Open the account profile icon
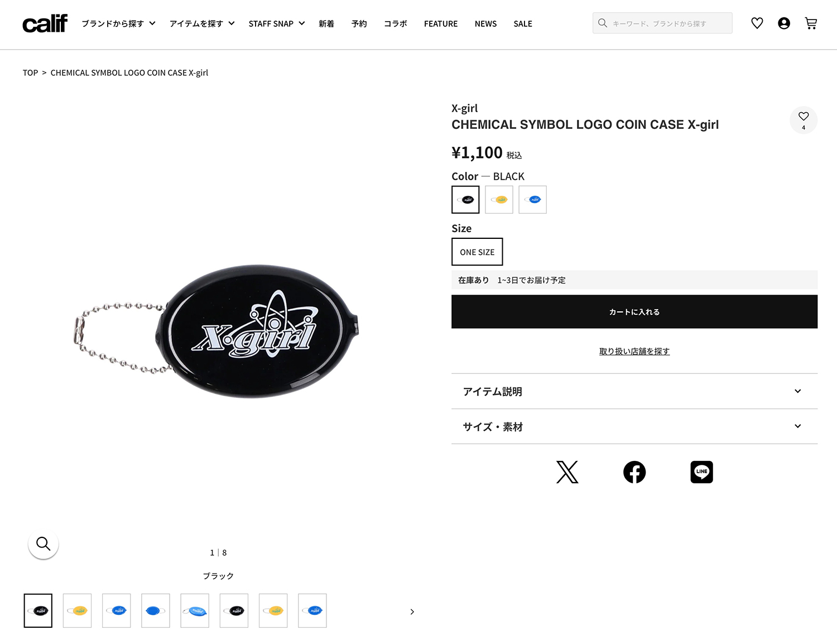 coord(783,23)
